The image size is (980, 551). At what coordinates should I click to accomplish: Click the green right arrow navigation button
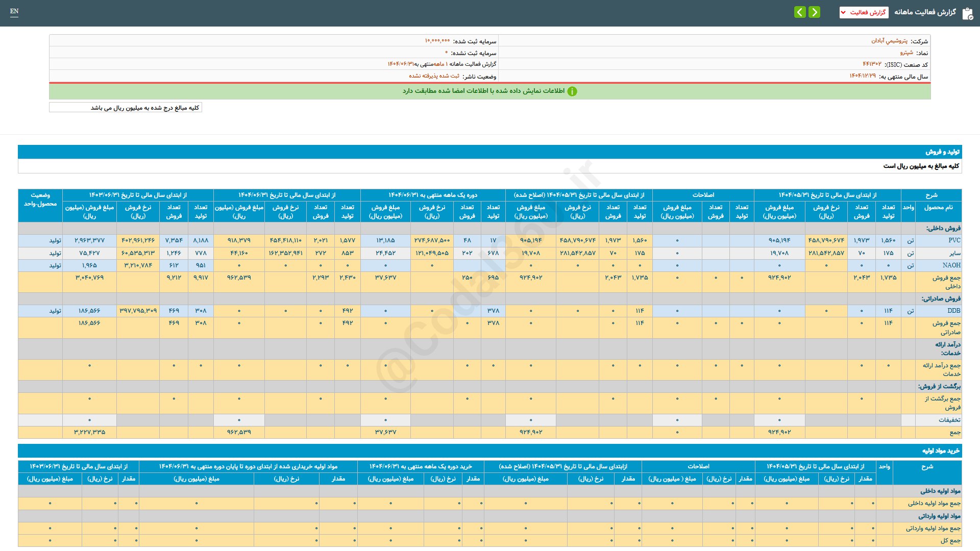815,12
